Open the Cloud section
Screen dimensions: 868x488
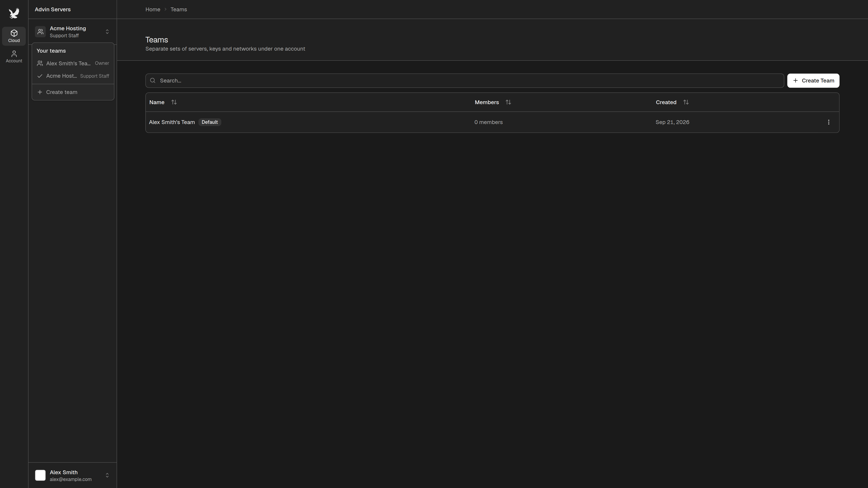point(14,36)
